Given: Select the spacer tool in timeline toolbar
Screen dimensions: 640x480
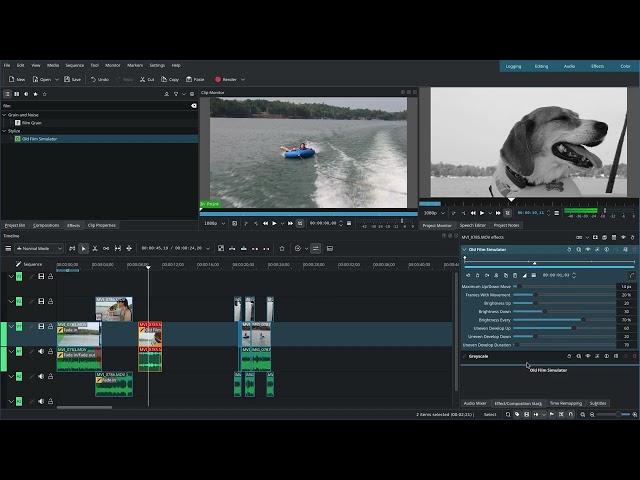Looking at the screenshot, I should pyautogui.click(x=106, y=248).
